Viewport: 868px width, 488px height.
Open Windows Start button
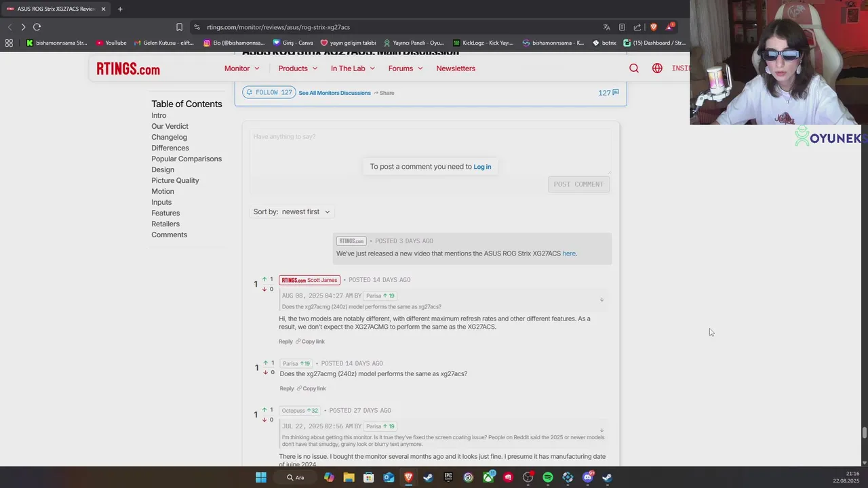pos(261,477)
